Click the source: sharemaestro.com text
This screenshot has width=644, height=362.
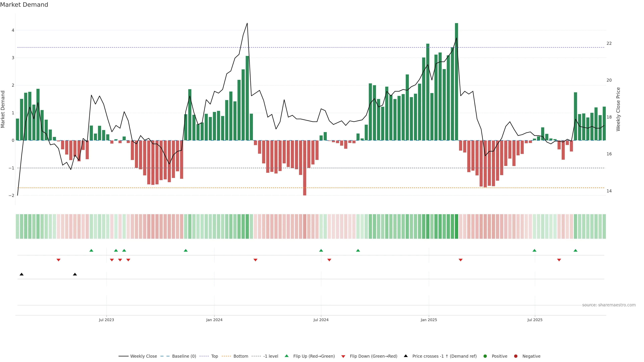(609, 305)
